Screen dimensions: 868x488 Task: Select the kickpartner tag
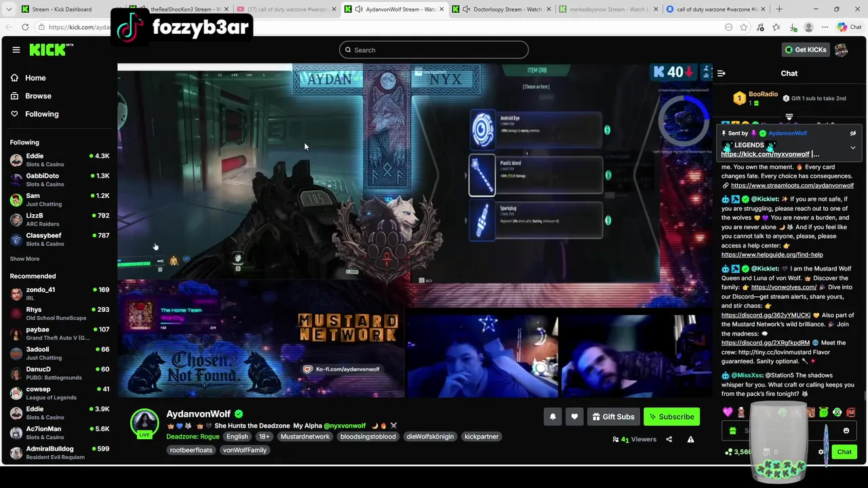coord(481,436)
